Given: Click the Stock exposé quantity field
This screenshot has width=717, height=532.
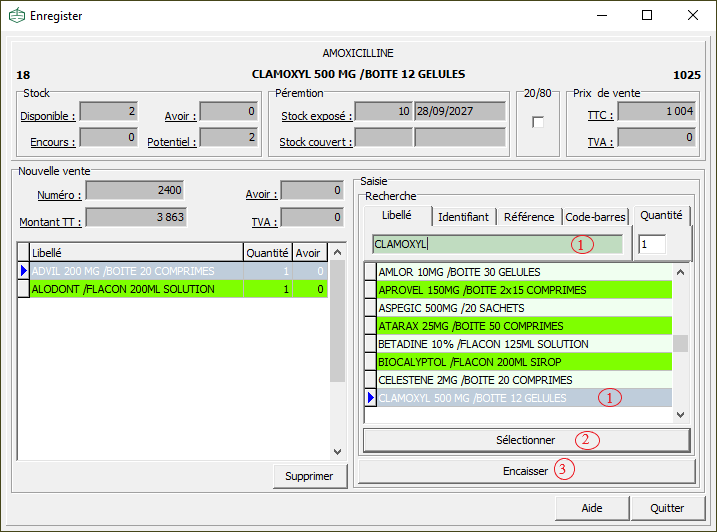Looking at the screenshot, I should 384,112.
